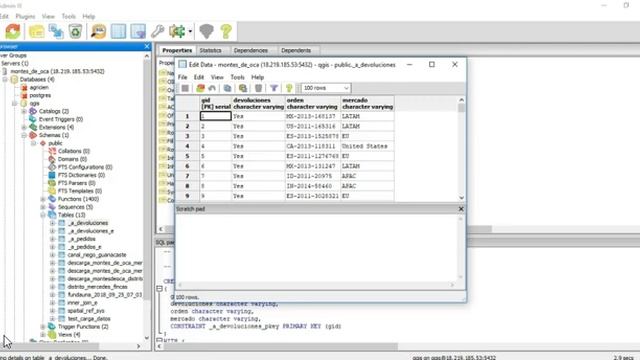Viewport: 640px width, 360px height.
Task: Select the canal_riego_guanacaste table
Action: (x=97, y=255)
